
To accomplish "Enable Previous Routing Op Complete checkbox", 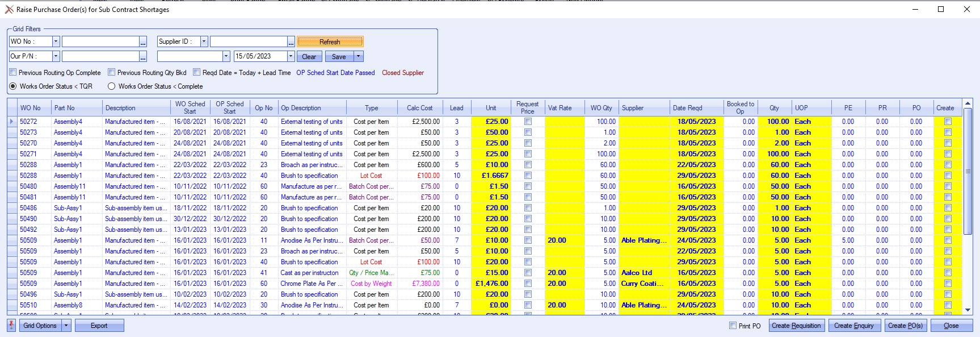I will 13,72.
